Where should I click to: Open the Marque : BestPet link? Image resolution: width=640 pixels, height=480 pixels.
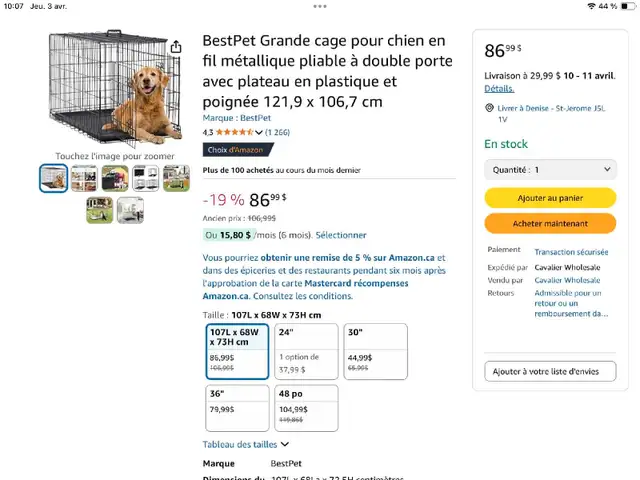(x=237, y=118)
